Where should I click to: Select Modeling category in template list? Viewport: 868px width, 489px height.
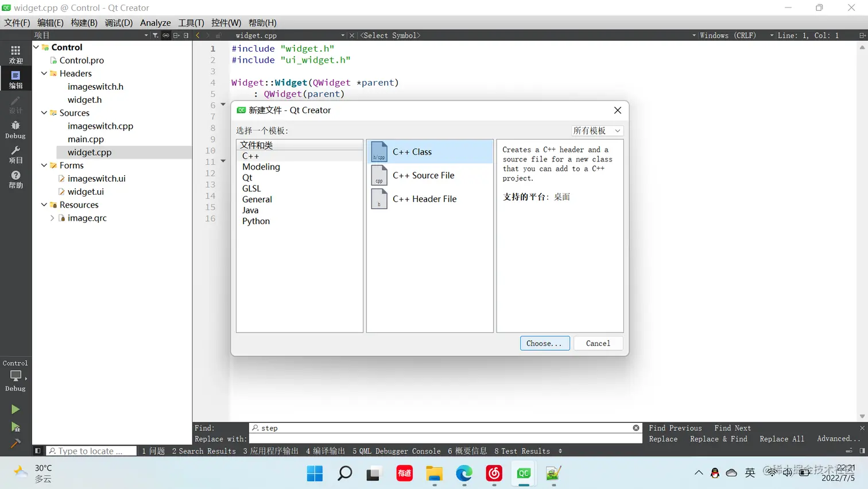pos(261,167)
